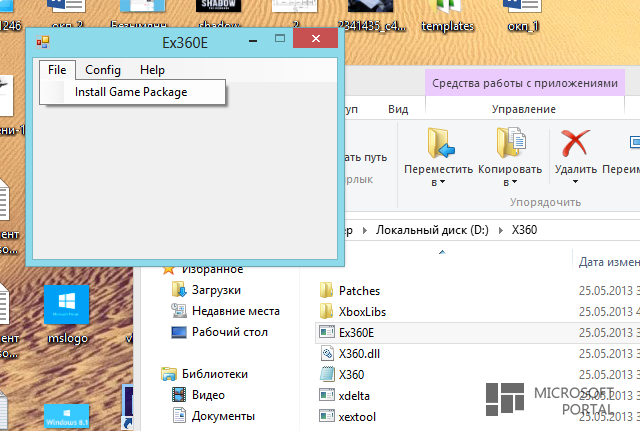This screenshot has width=640, height=431.
Task: Select the X360.dll file icon
Action: coord(327,353)
